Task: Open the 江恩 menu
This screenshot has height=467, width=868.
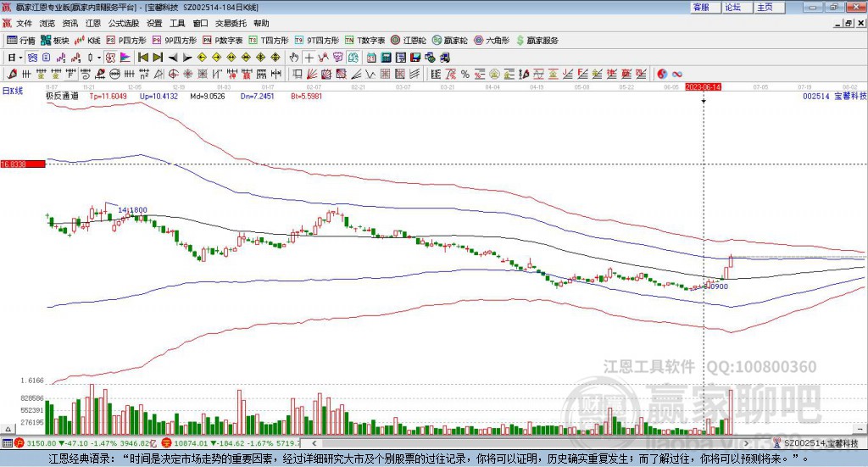Action: (x=93, y=23)
